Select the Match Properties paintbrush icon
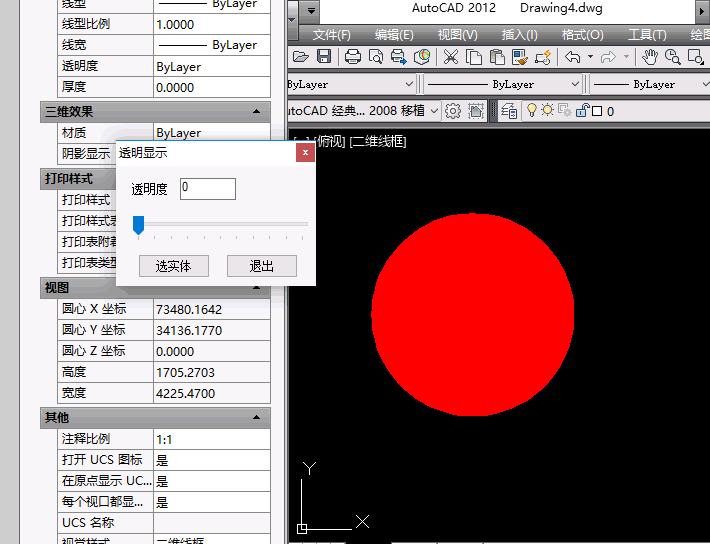 click(520, 57)
